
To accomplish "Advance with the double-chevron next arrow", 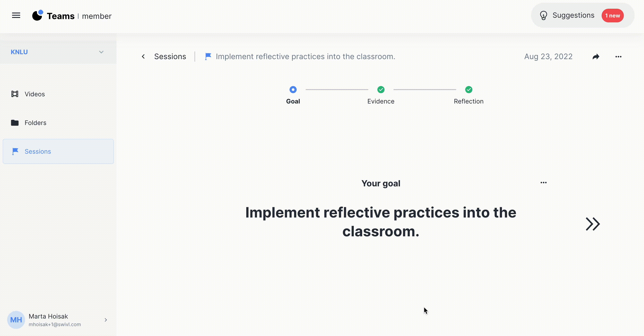I will tap(592, 224).
